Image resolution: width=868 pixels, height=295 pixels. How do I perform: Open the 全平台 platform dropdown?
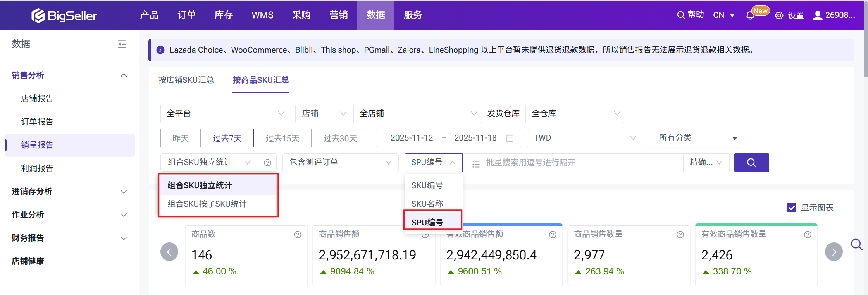pos(224,113)
